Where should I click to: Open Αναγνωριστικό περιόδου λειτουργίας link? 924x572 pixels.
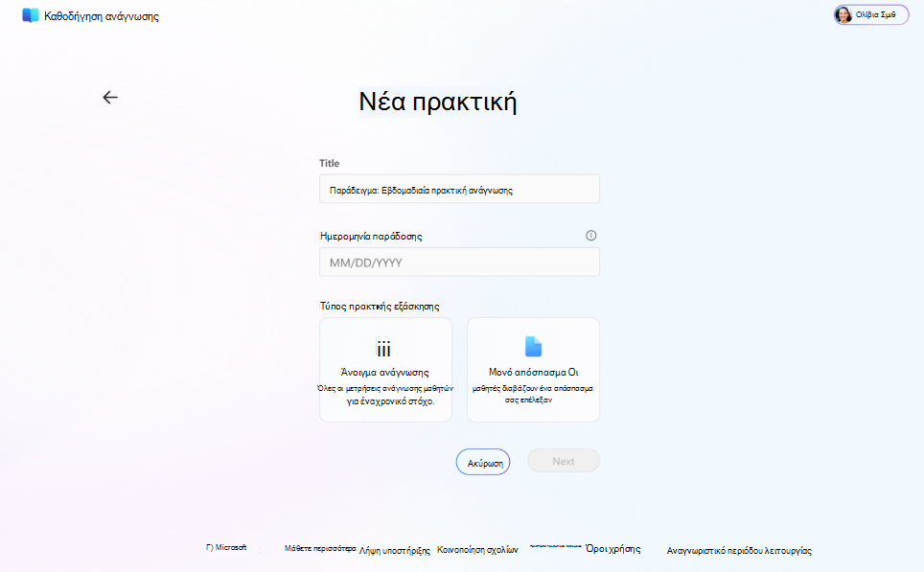coord(739,550)
